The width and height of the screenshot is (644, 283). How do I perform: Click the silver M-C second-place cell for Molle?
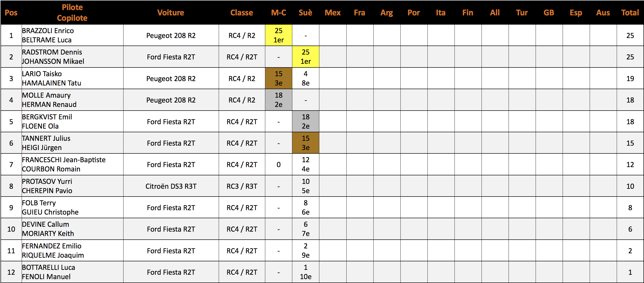(x=278, y=100)
